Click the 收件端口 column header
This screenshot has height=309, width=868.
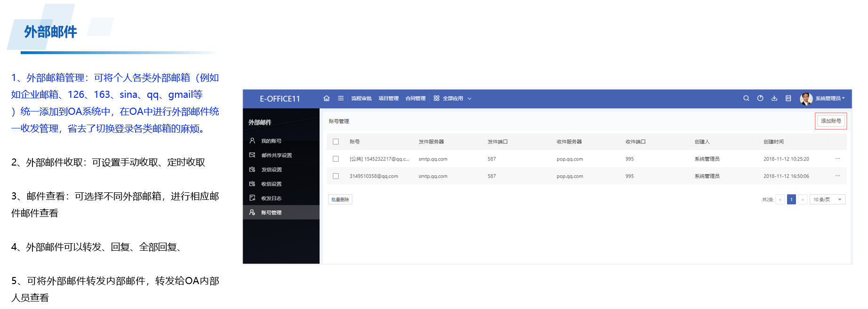click(636, 142)
